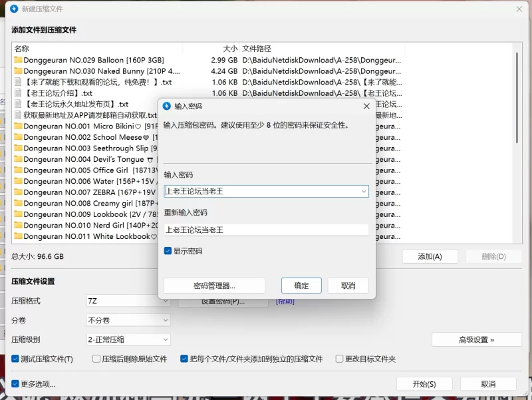The height and width of the screenshot is (400, 532).
Task: Click the folder icon for Dongeuran NO.005 Office Girl
Action: click(x=18, y=170)
